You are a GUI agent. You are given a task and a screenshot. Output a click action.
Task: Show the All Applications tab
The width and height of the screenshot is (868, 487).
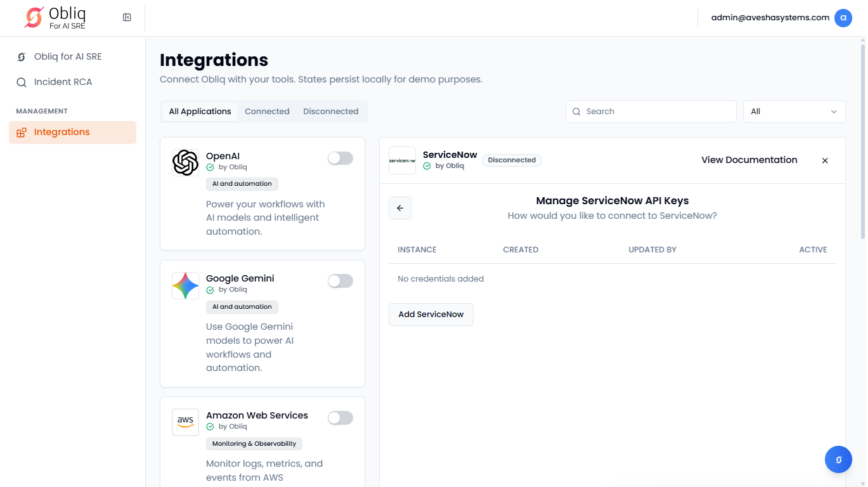pos(200,112)
